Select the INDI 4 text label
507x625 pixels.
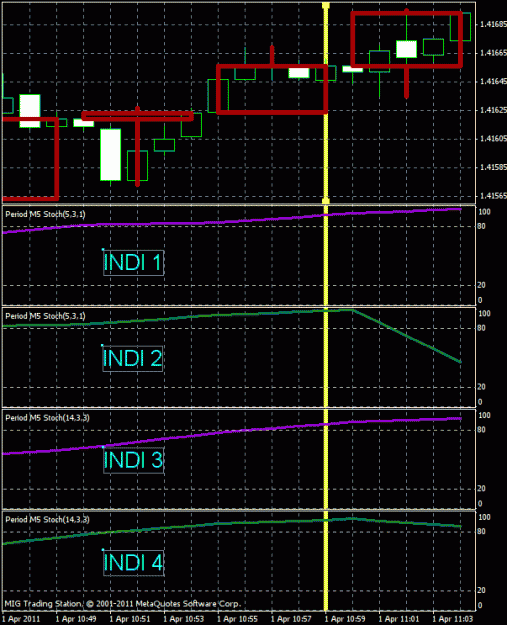point(133,562)
